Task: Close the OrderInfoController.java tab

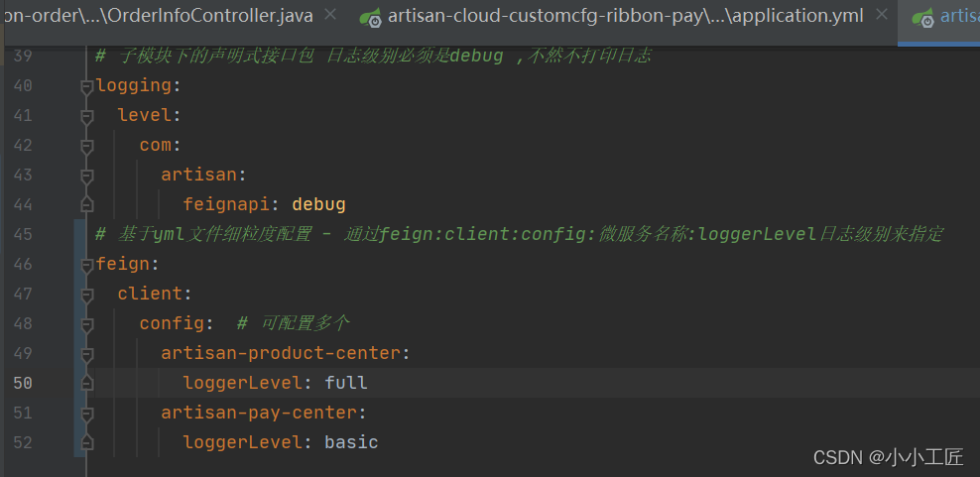Action: [x=330, y=15]
